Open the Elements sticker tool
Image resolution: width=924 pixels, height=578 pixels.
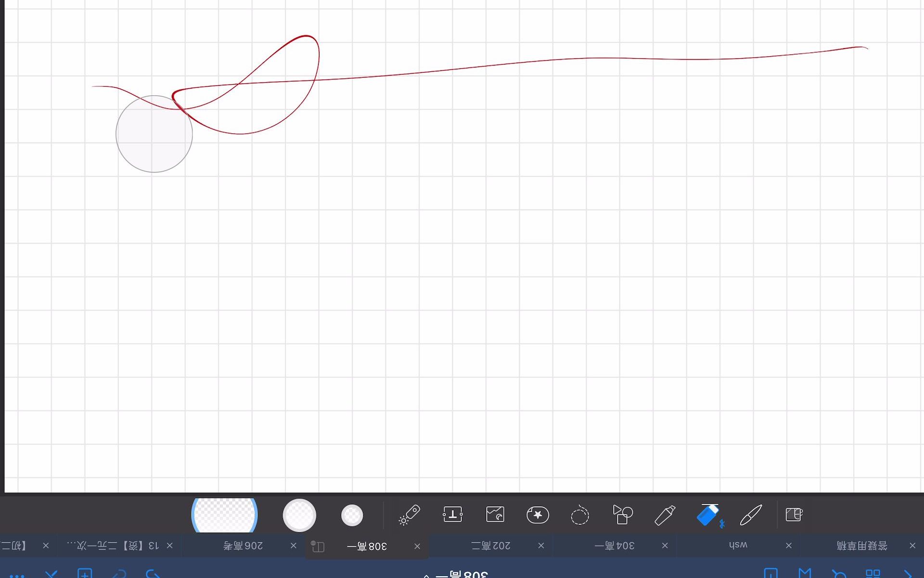tap(538, 515)
